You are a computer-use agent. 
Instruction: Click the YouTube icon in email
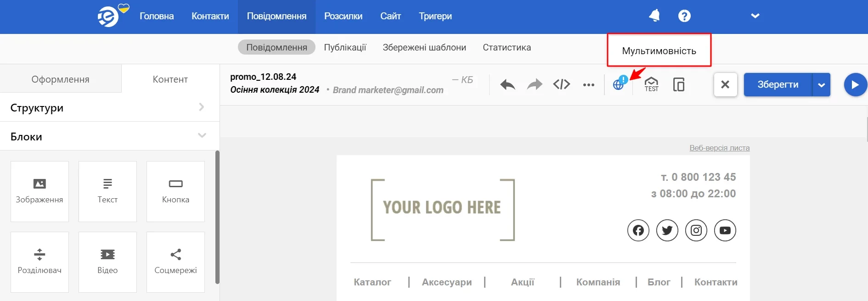pyautogui.click(x=725, y=230)
